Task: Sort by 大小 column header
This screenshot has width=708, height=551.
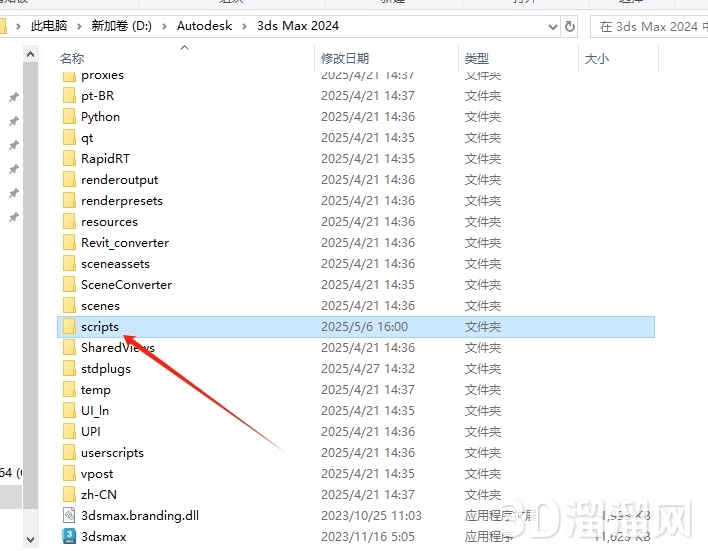Action: click(x=596, y=59)
